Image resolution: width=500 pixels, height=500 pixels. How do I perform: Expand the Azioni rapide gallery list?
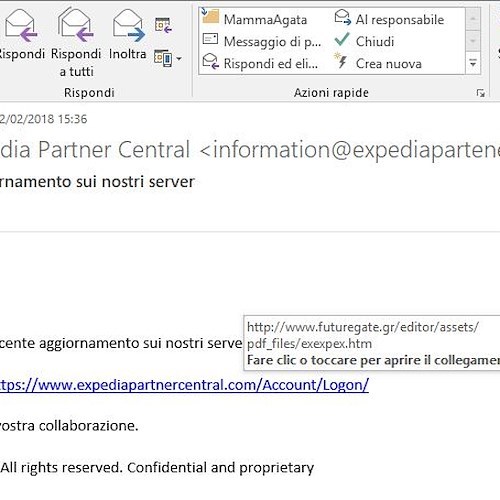coord(473,63)
